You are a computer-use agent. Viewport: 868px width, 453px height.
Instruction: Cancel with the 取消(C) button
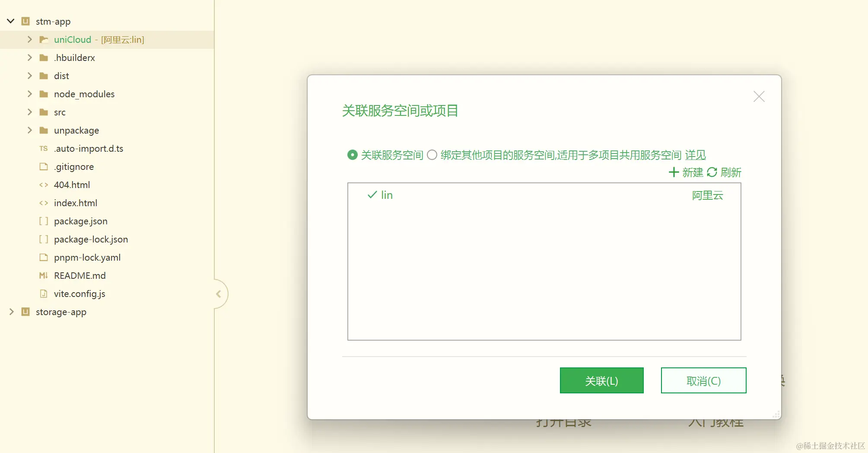(x=704, y=380)
